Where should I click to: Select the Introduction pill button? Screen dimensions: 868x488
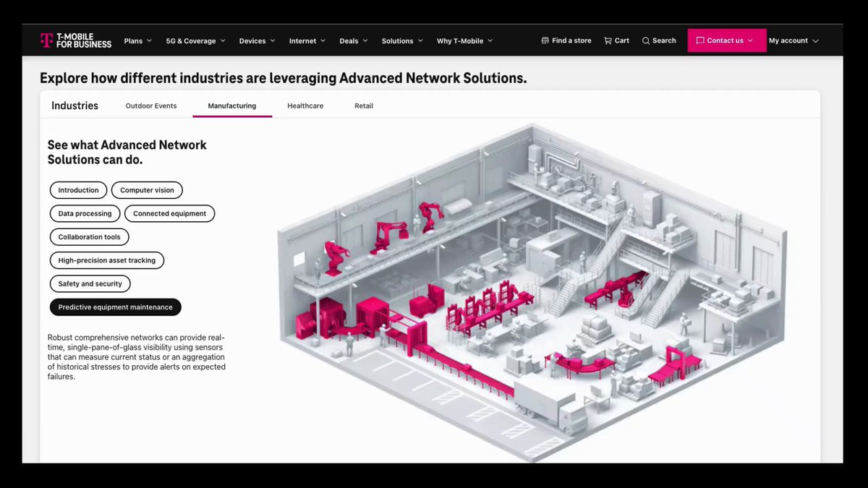coord(78,190)
